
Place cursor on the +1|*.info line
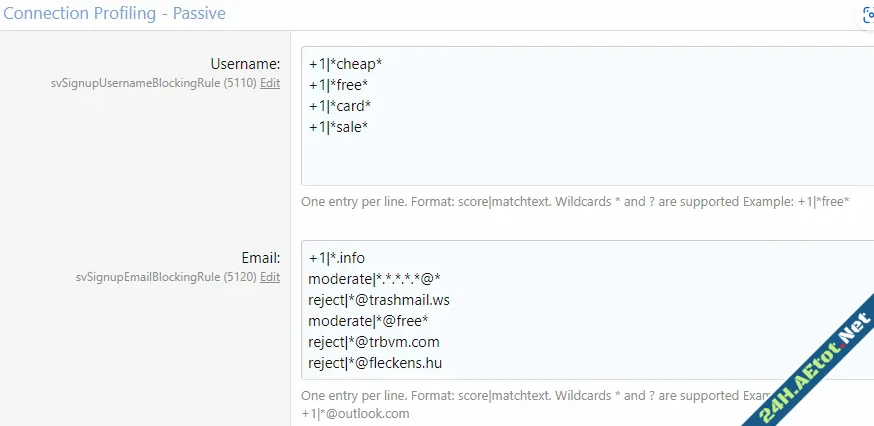coord(337,258)
